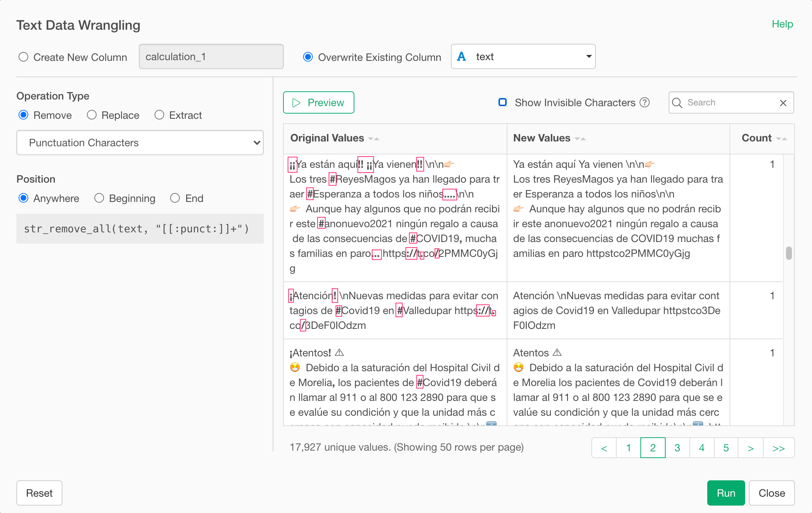Enable Show Invisible Characters checkbox
Screen dimensions: 812x513
coord(503,102)
